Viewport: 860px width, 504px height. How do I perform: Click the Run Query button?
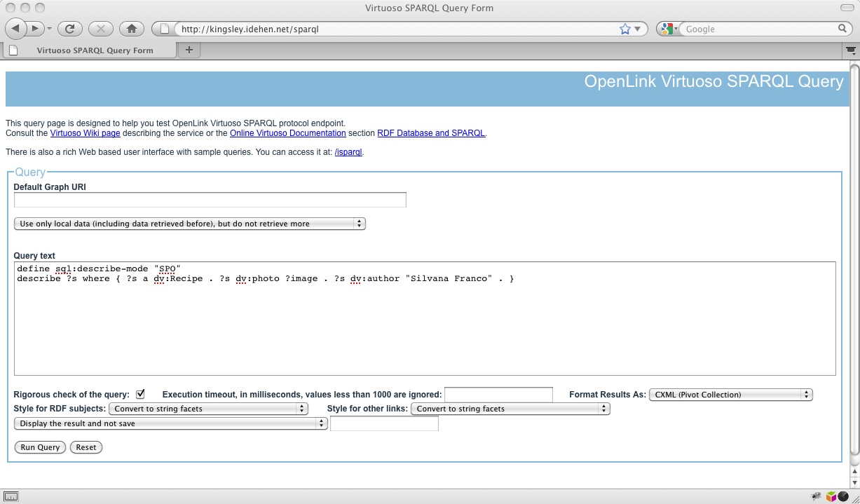[40, 447]
